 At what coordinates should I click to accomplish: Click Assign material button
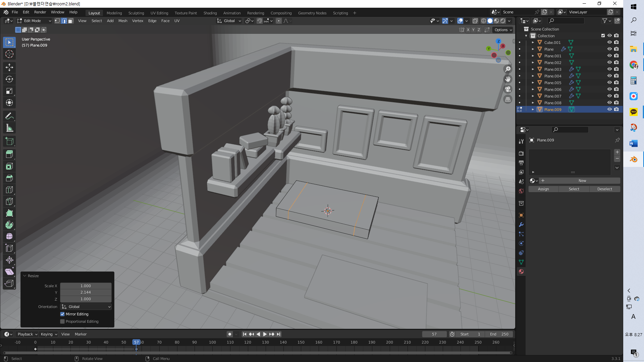pos(543,189)
